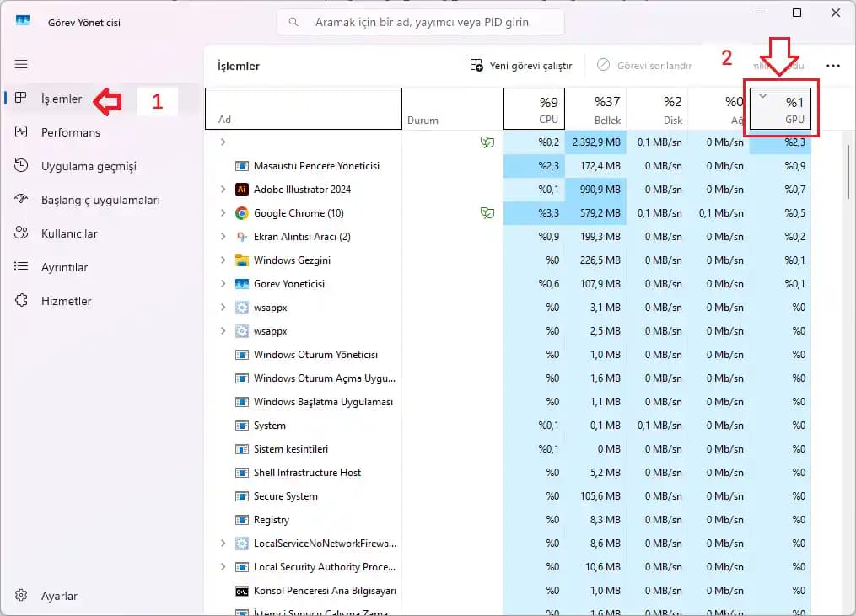Viewport: 856px width, 616px height.
Task: Click the Görev Yöneticisi process icon
Action: pyautogui.click(x=242, y=284)
